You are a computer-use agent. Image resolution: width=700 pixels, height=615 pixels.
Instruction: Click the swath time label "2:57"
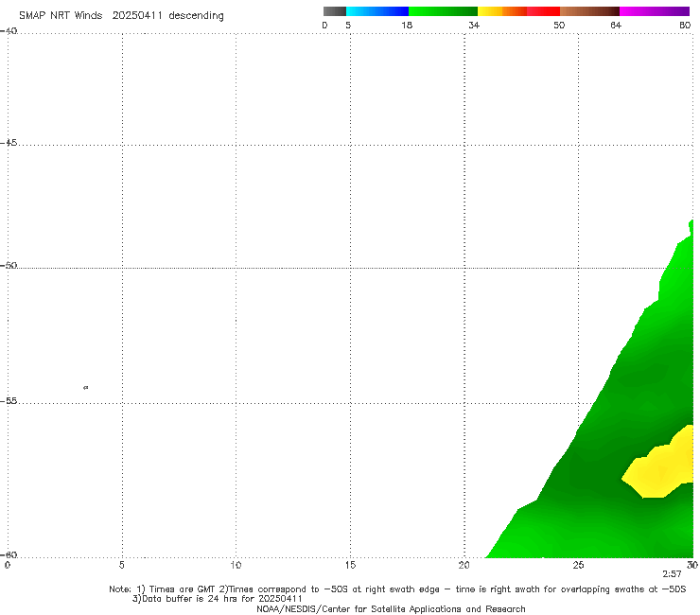coord(672,574)
